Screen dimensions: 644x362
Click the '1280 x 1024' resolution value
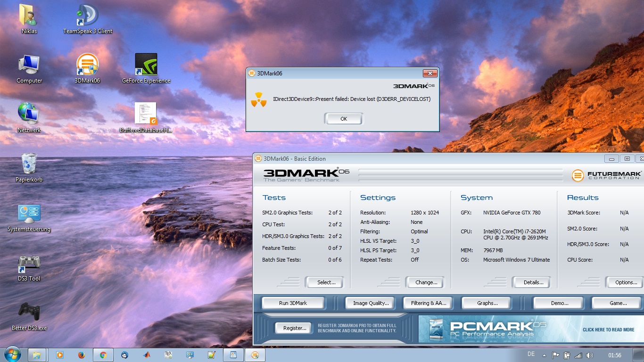(425, 213)
